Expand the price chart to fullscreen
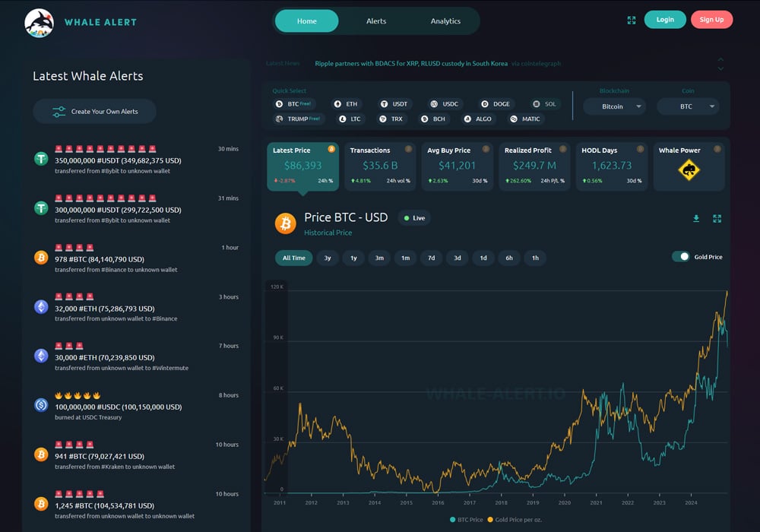Screen dimensions: 760x532 pyautogui.click(x=717, y=219)
